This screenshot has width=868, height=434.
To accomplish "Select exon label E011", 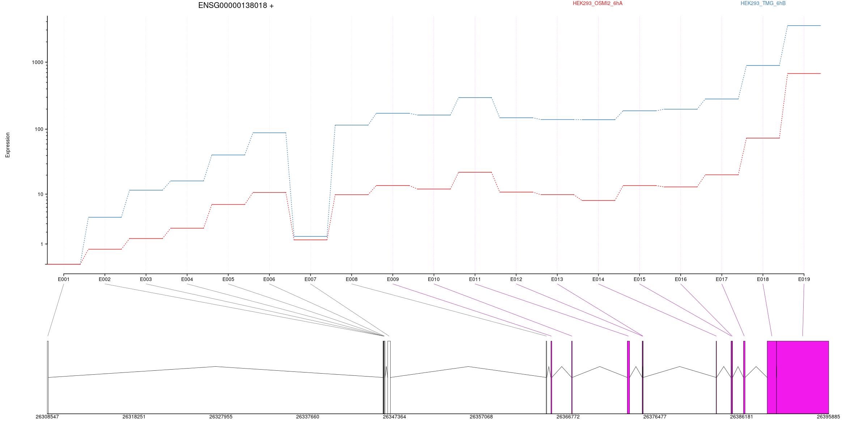I will pyautogui.click(x=475, y=279).
